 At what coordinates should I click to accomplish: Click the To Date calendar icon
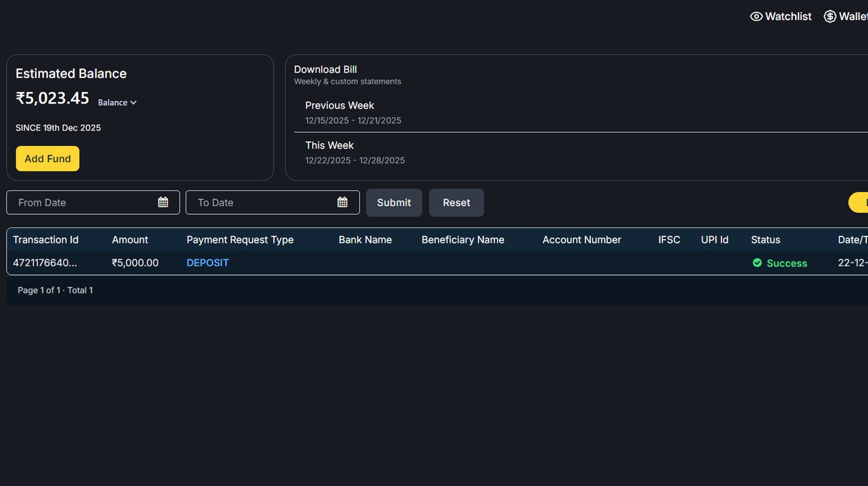click(x=342, y=202)
